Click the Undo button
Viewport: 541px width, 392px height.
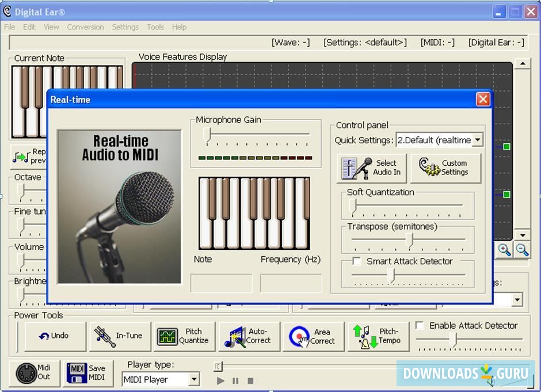click(55, 336)
